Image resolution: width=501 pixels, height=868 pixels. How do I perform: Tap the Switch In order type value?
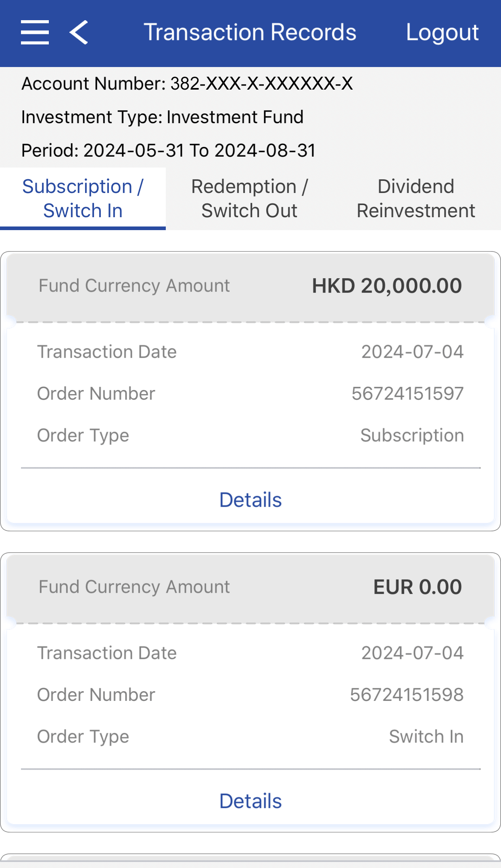point(426,736)
